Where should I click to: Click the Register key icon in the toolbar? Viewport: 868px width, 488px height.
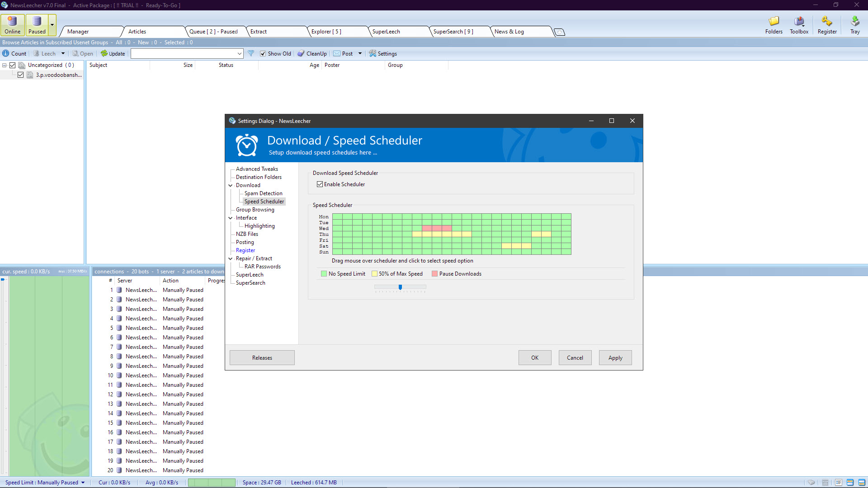coord(827,21)
